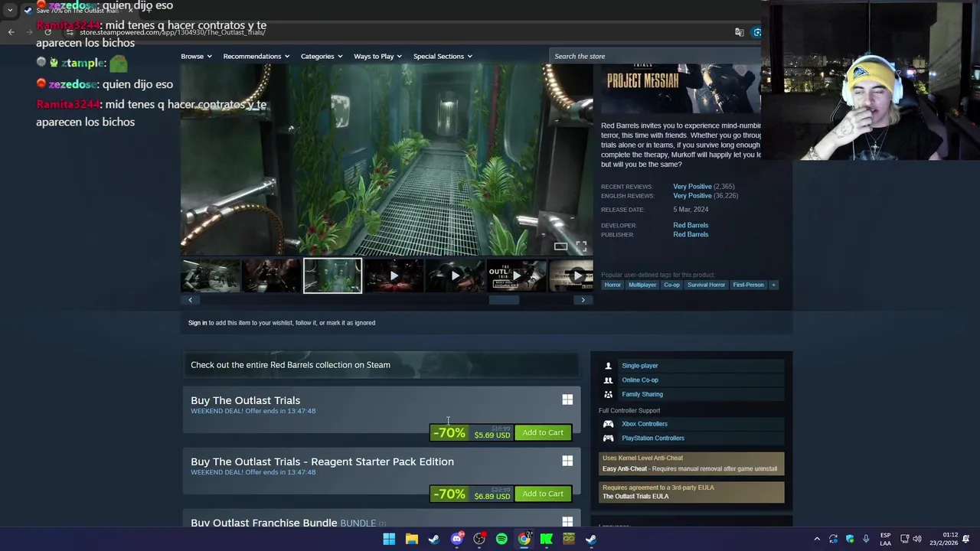
Task: Select the Multiplayer tag
Action: (x=642, y=285)
